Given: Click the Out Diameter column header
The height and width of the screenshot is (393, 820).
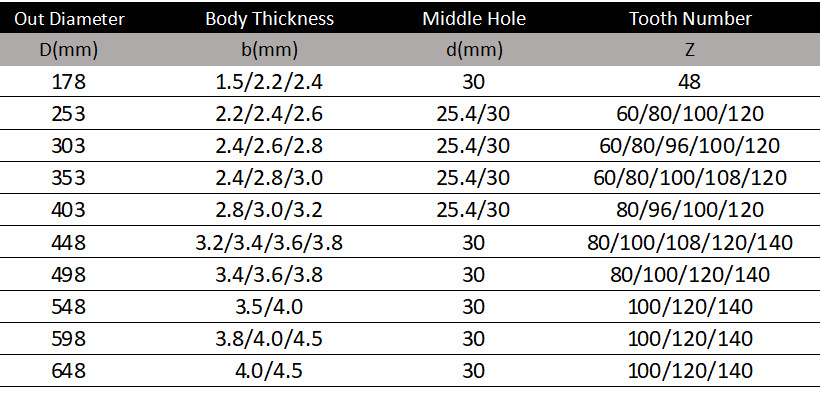Looking at the screenshot, I should coord(70,19).
